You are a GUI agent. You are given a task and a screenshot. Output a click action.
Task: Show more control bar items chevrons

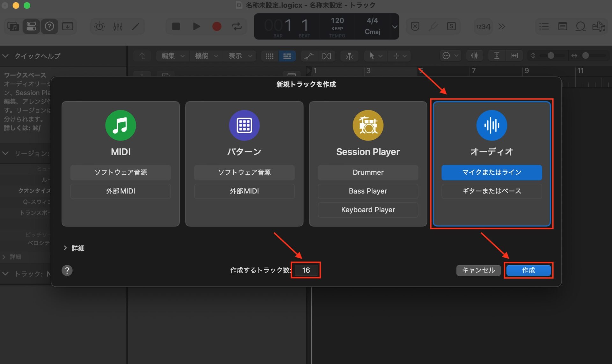pos(502,26)
